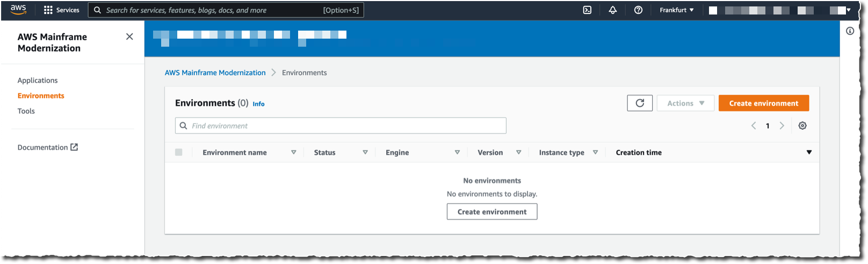Select page number 1
This screenshot has width=868, height=264.
pos(768,126)
